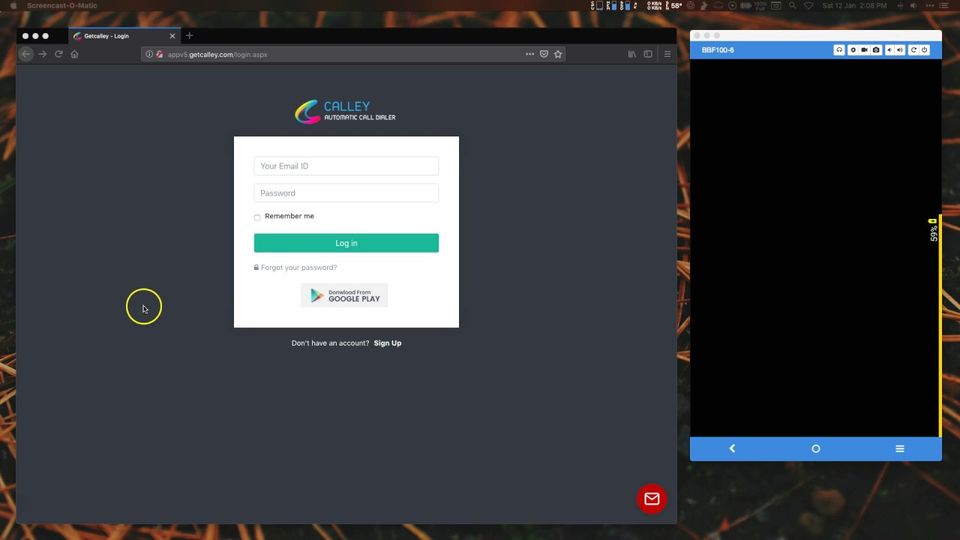Take a screenshot with BBF100-6 camera icon

pos(876,50)
